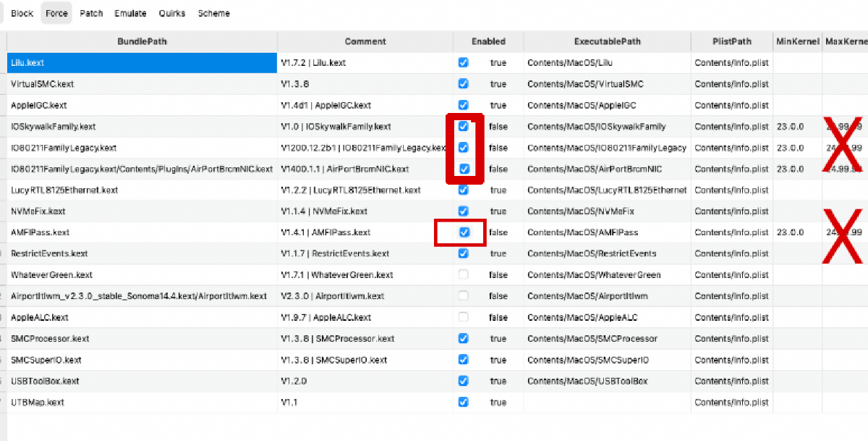The image size is (868, 441).
Task: Select the SMCProcessor.kext bundle path cell
Action: tap(142, 339)
